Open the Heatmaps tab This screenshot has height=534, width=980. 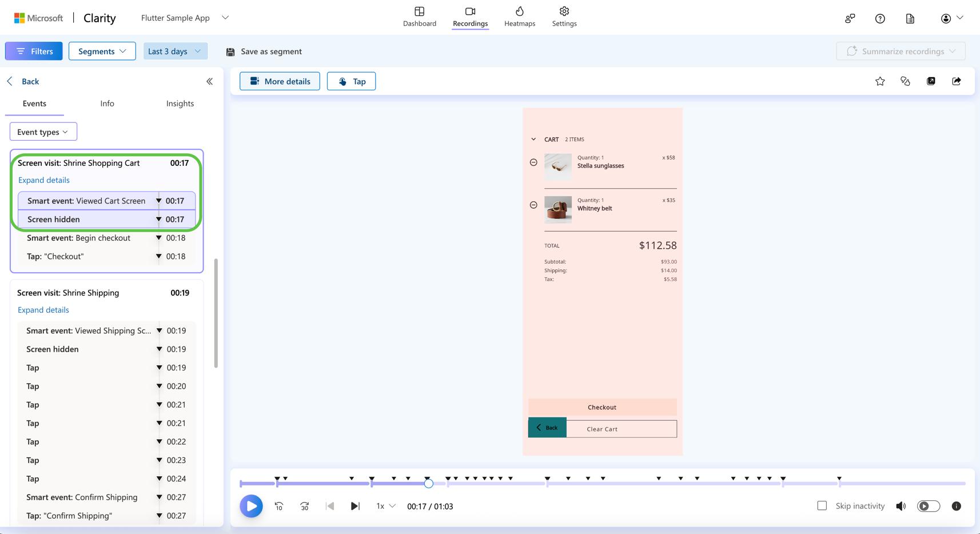(x=519, y=17)
